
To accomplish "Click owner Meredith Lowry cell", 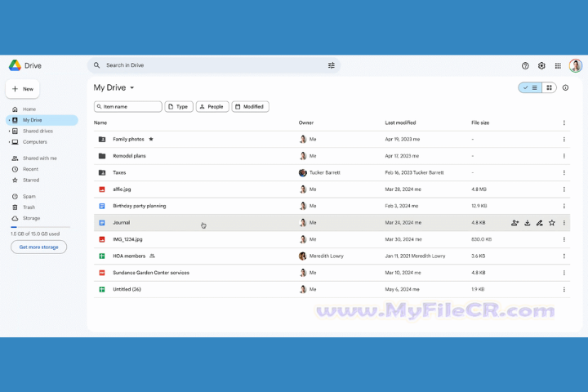I will click(321, 256).
